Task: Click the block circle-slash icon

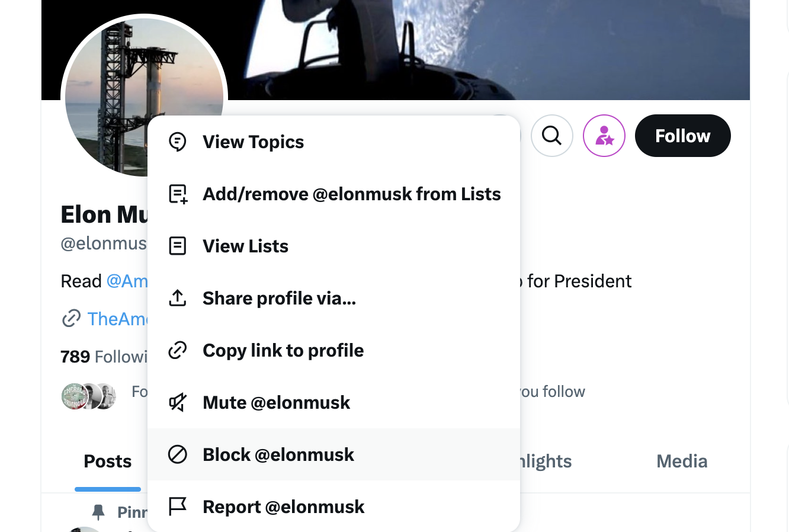Action: pos(178,454)
